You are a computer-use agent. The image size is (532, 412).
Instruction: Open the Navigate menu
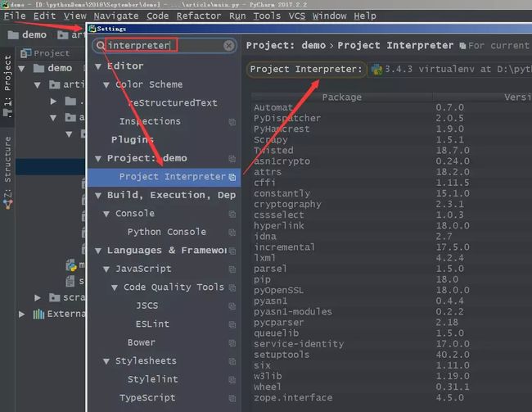coord(116,16)
